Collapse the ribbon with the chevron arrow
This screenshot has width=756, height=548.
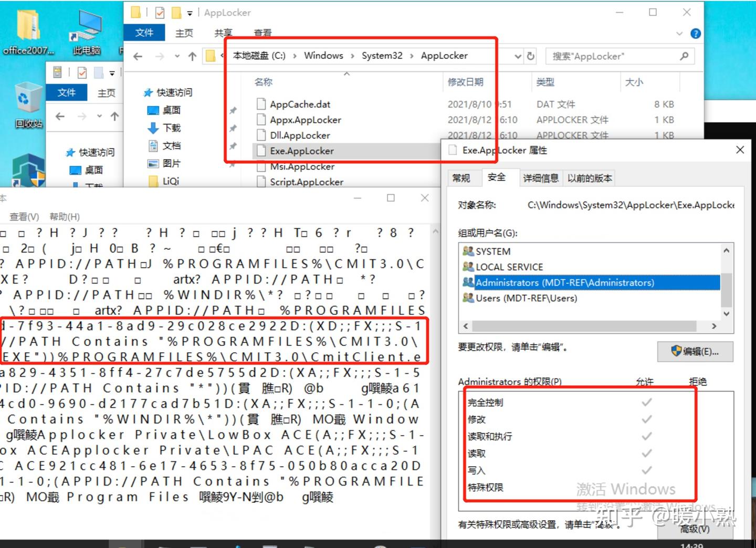pyautogui.click(x=679, y=33)
